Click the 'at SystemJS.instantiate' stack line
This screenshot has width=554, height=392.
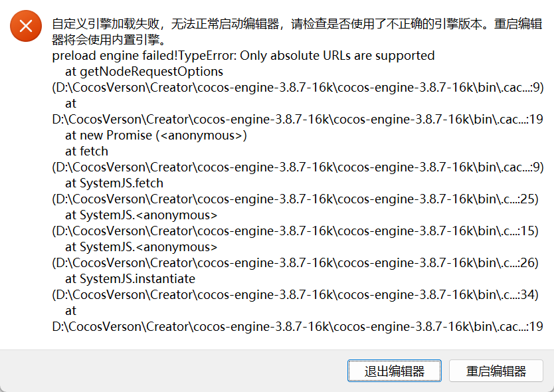(130, 279)
